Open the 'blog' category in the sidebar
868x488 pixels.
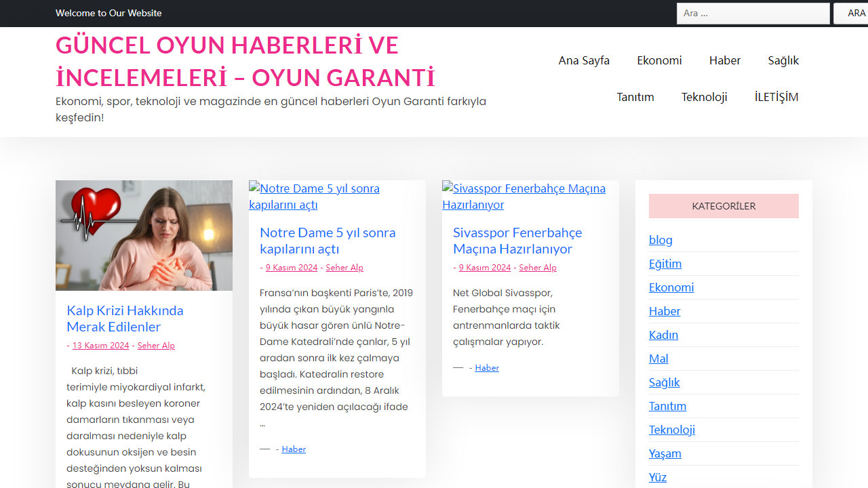tap(660, 239)
